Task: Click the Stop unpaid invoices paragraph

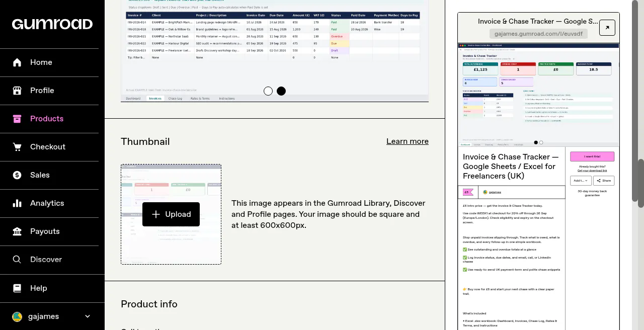Action: click(x=511, y=239)
